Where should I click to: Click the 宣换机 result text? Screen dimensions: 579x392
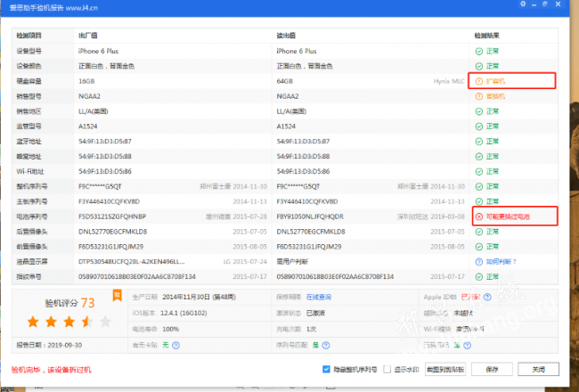pos(495,96)
